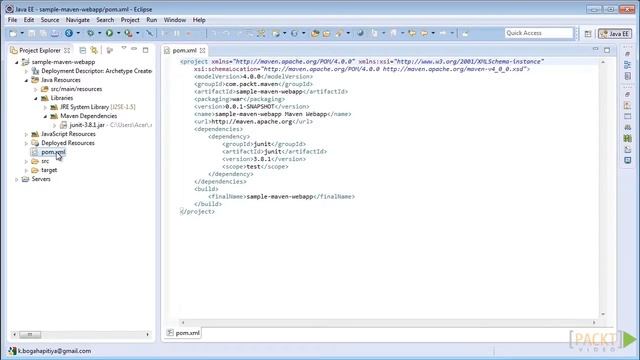Expand the Deployment Descriptor node
The image size is (640, 360).
coord(27,71)
